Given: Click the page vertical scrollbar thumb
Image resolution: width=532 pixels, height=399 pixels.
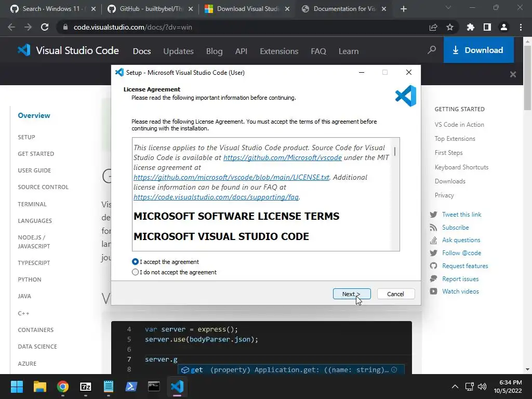Looking at the screenshot, I should pos(527,78).
